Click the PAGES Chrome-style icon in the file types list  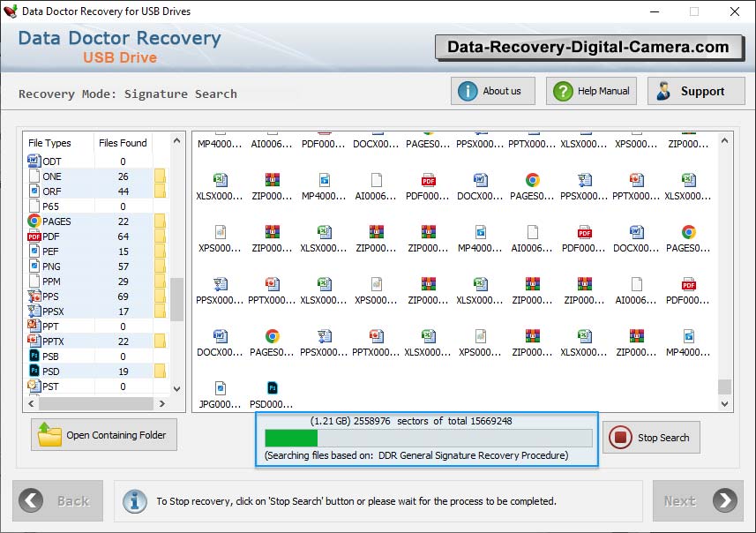pyautogui.click(x=34, y=221)
